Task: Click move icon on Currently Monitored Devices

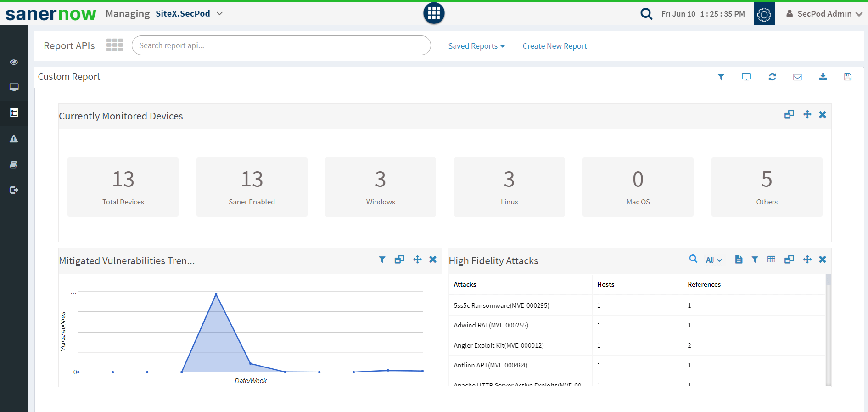Action: 807,114
